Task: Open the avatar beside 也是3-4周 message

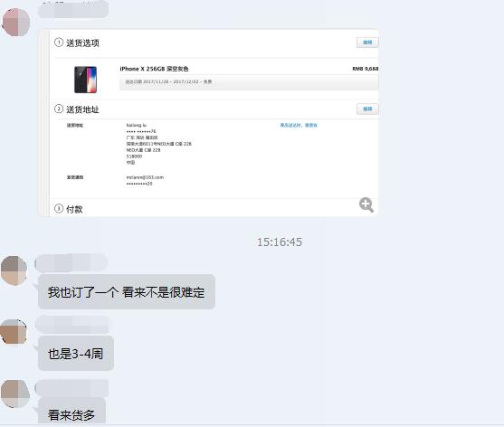Action: (x=14, y=332)
